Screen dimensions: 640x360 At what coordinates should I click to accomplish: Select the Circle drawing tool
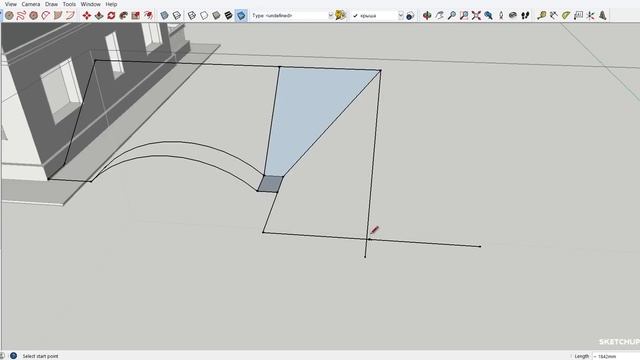9,16
